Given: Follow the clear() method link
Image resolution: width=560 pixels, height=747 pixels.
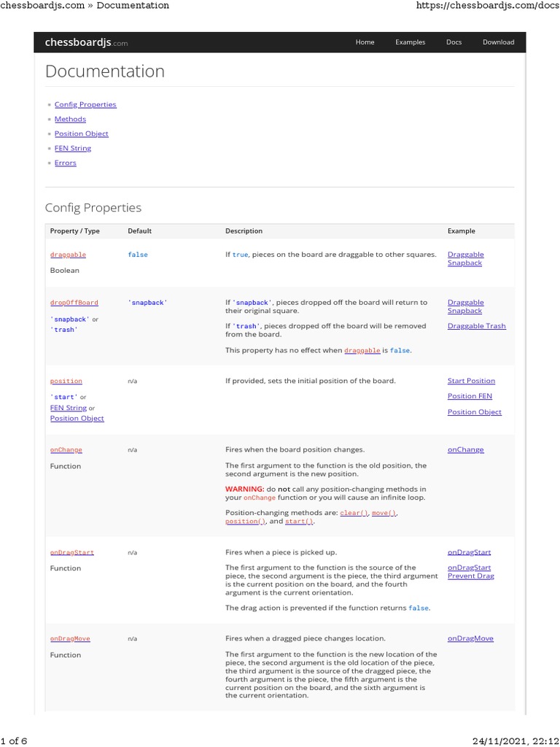Looking at the screenshot, I should coord(354,513).
